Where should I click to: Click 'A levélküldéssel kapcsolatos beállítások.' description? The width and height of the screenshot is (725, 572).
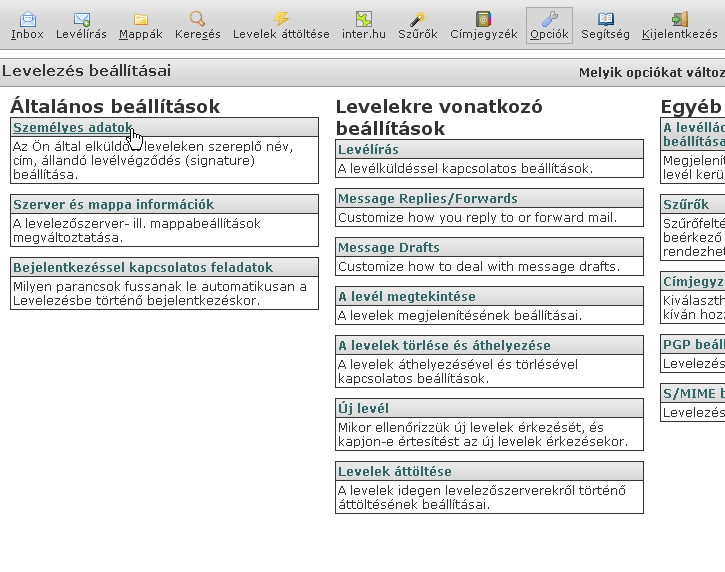pos(465,168)
